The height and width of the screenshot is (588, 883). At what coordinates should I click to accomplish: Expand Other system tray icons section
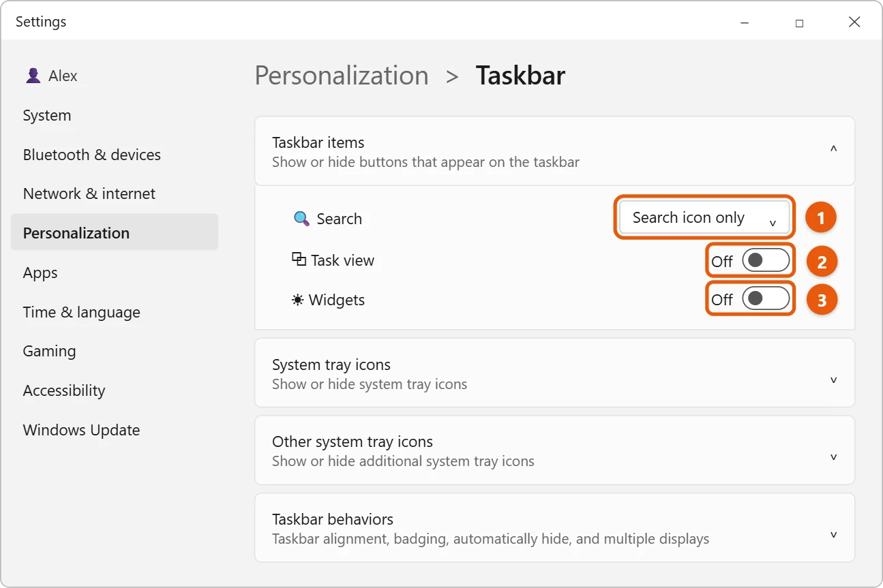click(833, 457)
